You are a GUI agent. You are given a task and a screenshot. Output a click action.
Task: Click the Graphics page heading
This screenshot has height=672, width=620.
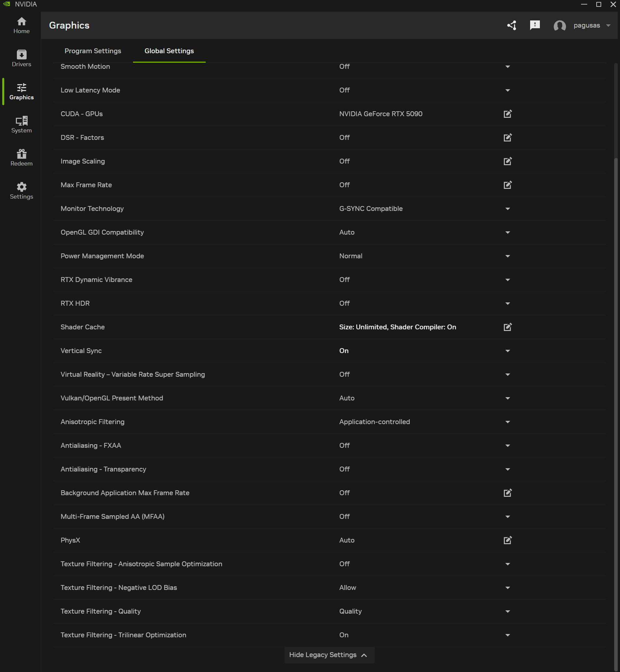click(x=69, y=26)
